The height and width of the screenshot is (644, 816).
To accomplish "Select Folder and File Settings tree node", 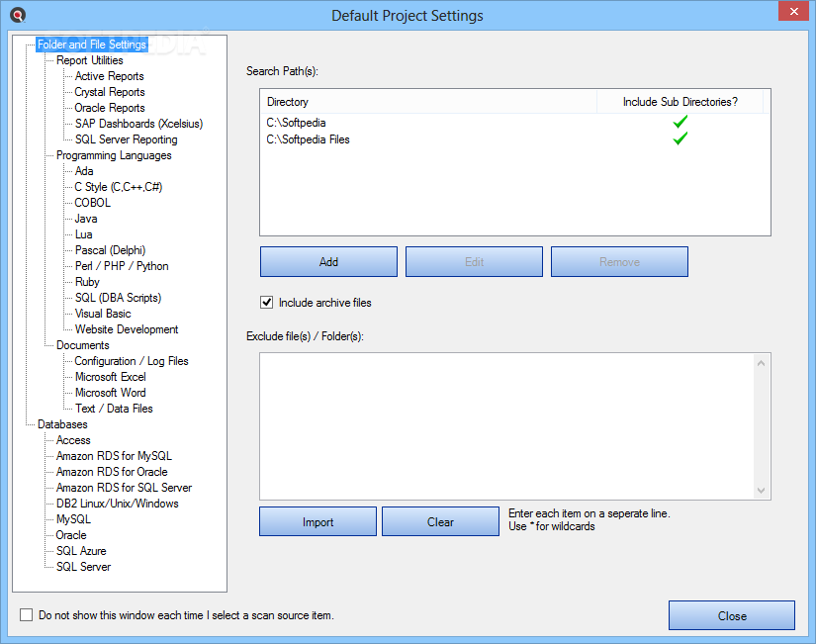I will coord(92,45).
